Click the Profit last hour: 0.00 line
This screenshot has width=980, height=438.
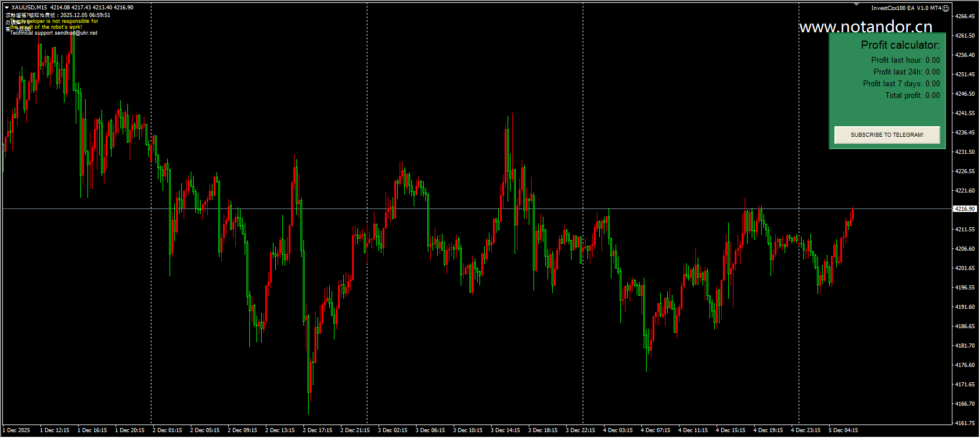[905, 60]
